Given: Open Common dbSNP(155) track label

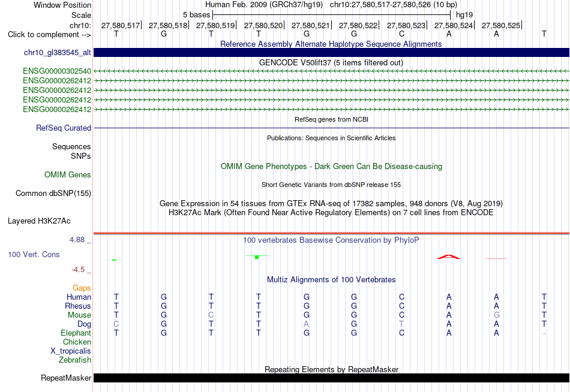Looking at the screenshot, I should [x=53, y=193].
